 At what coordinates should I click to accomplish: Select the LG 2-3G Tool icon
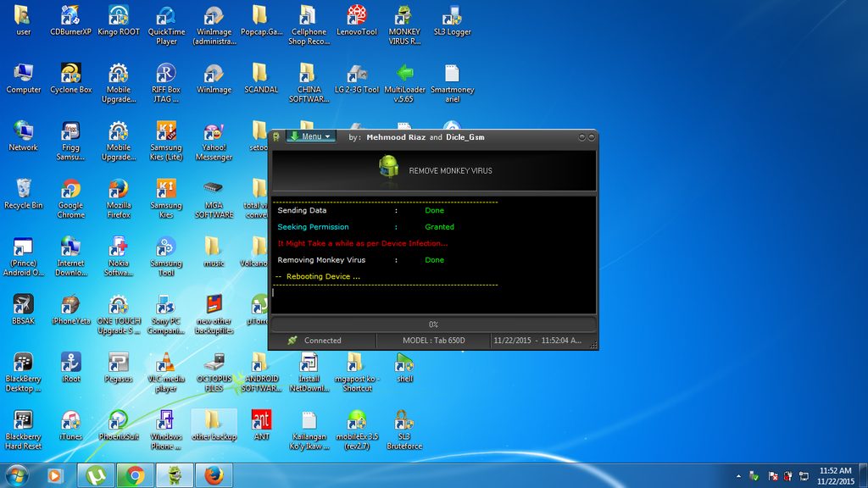coord(357,78)
